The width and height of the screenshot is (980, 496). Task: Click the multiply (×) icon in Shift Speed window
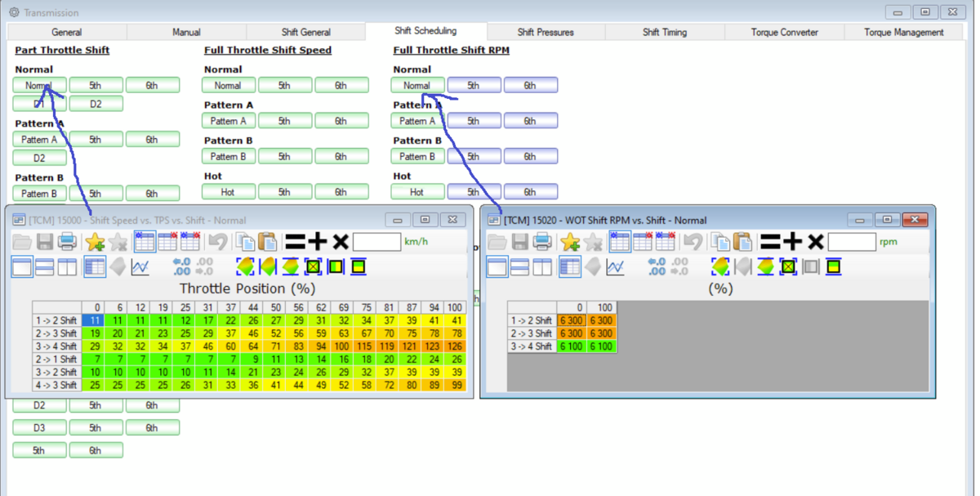[341, 242]
